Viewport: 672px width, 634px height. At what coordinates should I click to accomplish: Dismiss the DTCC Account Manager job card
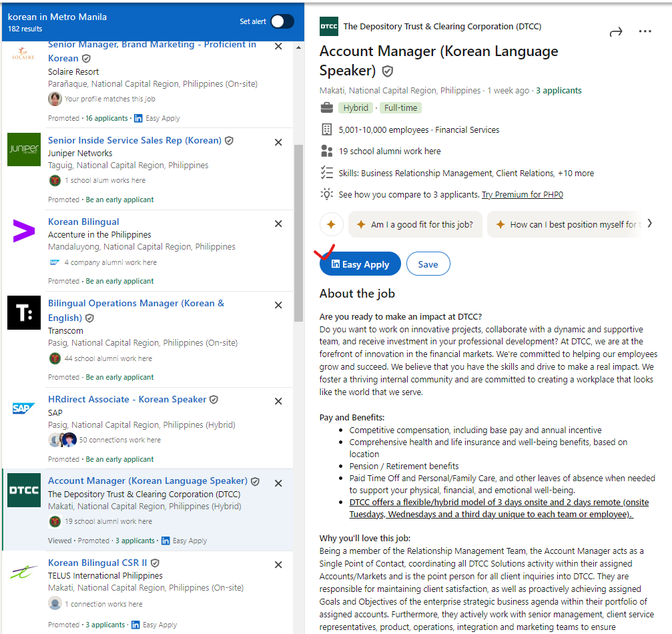tap(278, 483)
